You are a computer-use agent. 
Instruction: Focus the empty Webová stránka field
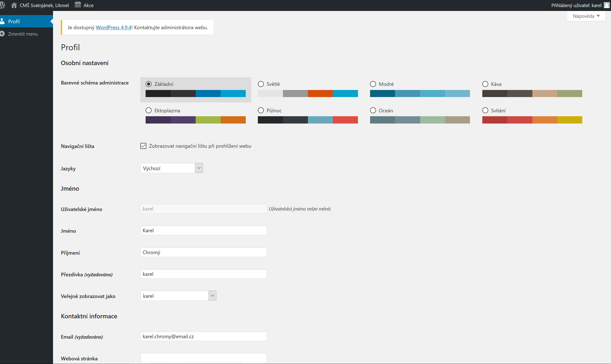point(203,358)
